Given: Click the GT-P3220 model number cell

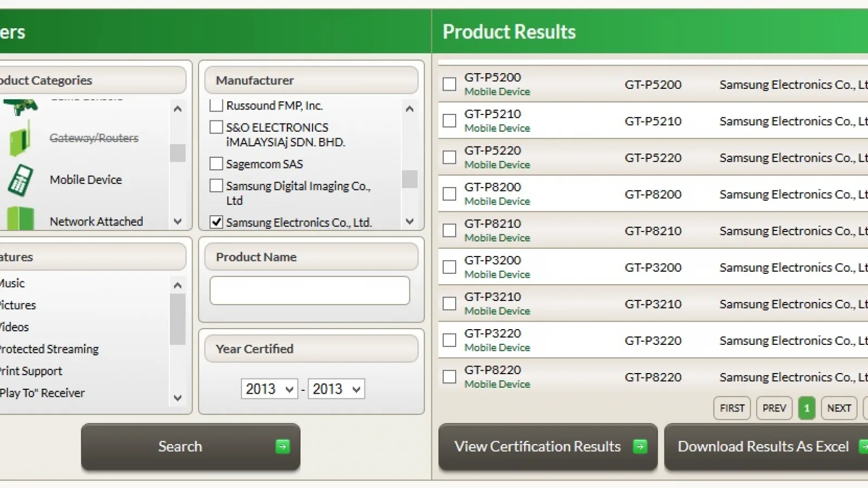Looking at the screenshot, I should coord(653,340).
